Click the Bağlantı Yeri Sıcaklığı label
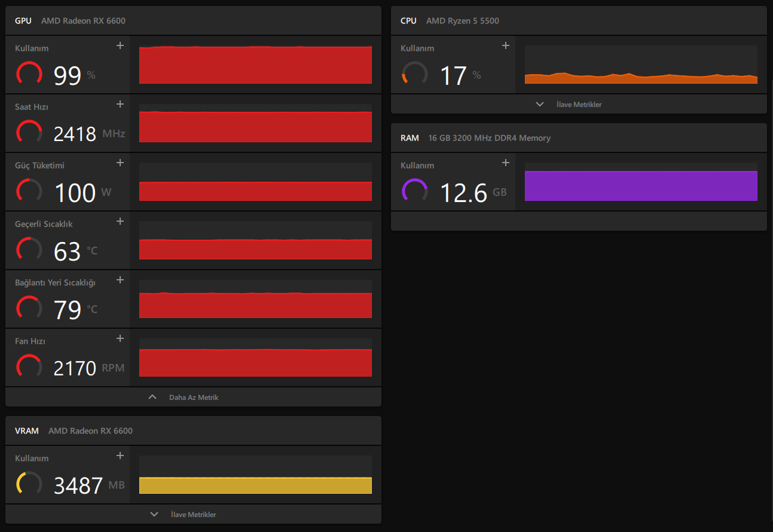The width and height of the screenshot is (773, 532). [x=55, y=283]
